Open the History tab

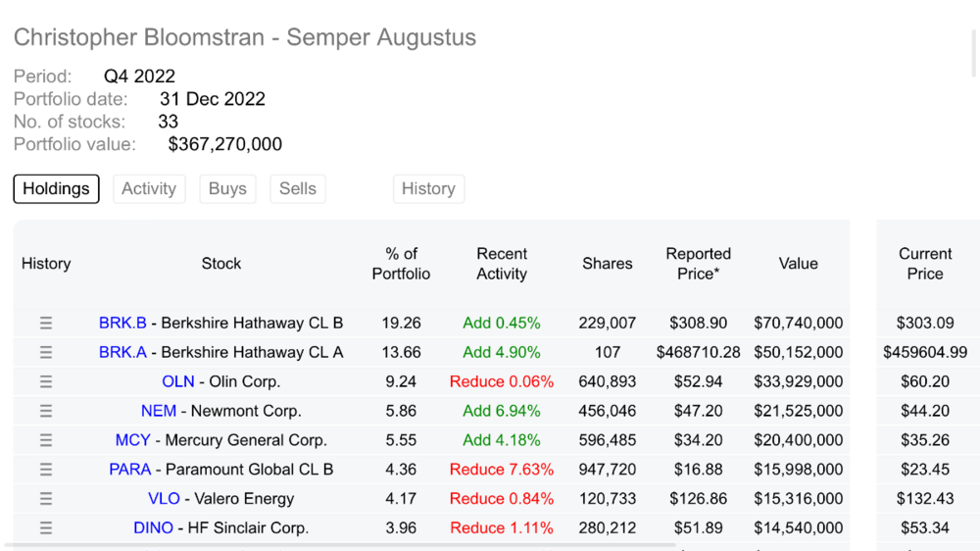coord(428,189)
